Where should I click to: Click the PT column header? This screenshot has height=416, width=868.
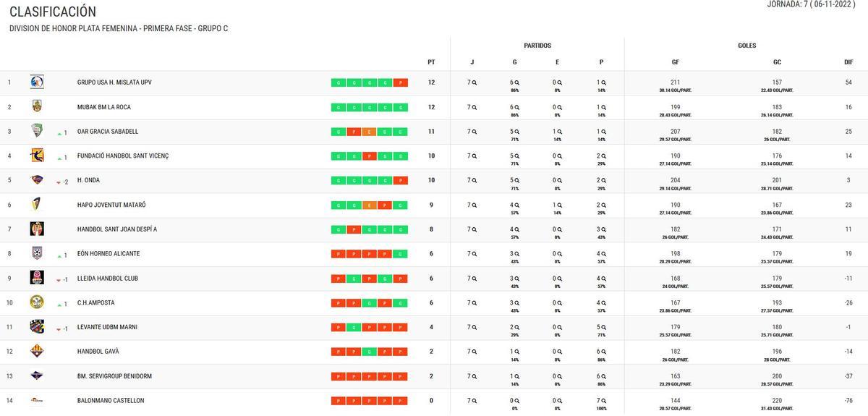(x=431, y=62)
